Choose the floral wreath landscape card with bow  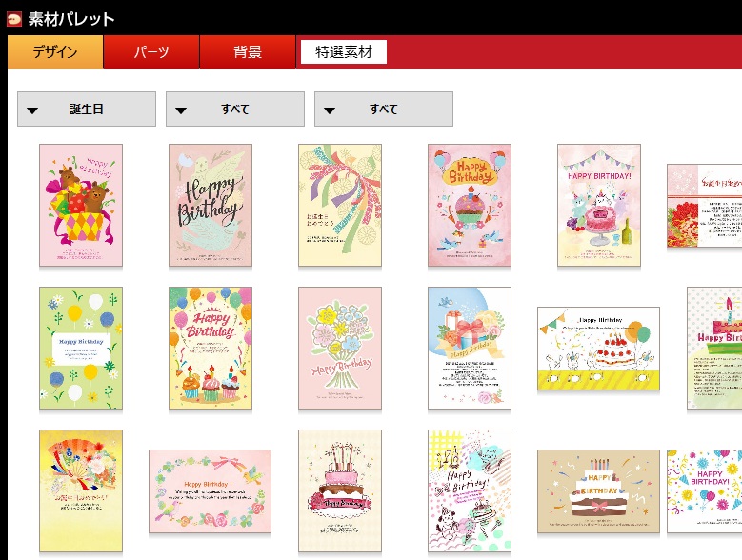click(211, 491)
